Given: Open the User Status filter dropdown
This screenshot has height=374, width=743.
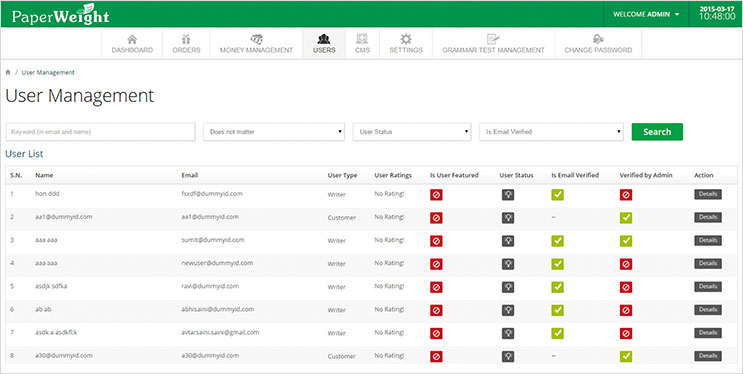Looking at the screenshot, I should tap(412, 132).
